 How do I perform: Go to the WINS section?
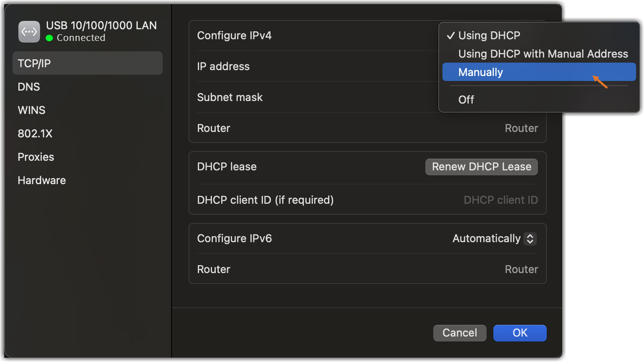point(31,110)
